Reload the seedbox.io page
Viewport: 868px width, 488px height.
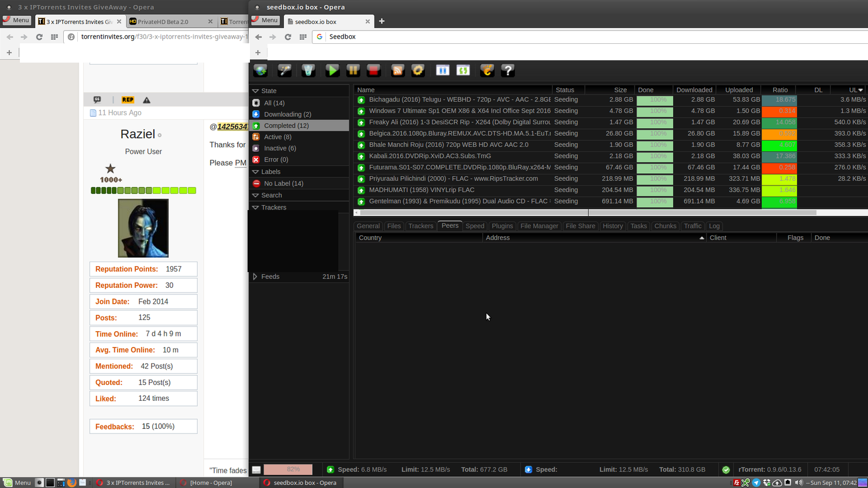coord(288,36)
